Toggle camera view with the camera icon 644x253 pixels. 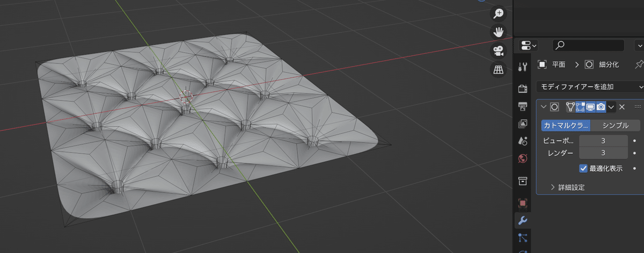click(499, 50)
